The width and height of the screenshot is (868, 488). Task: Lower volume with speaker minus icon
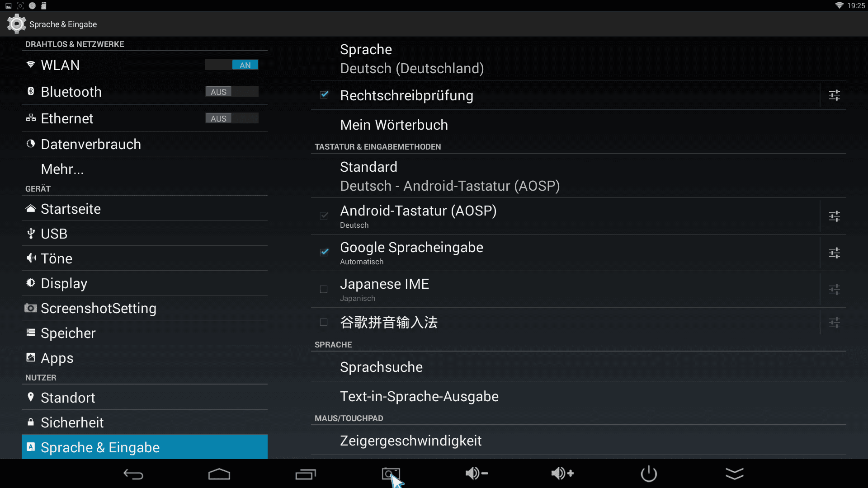click(476, 474)
